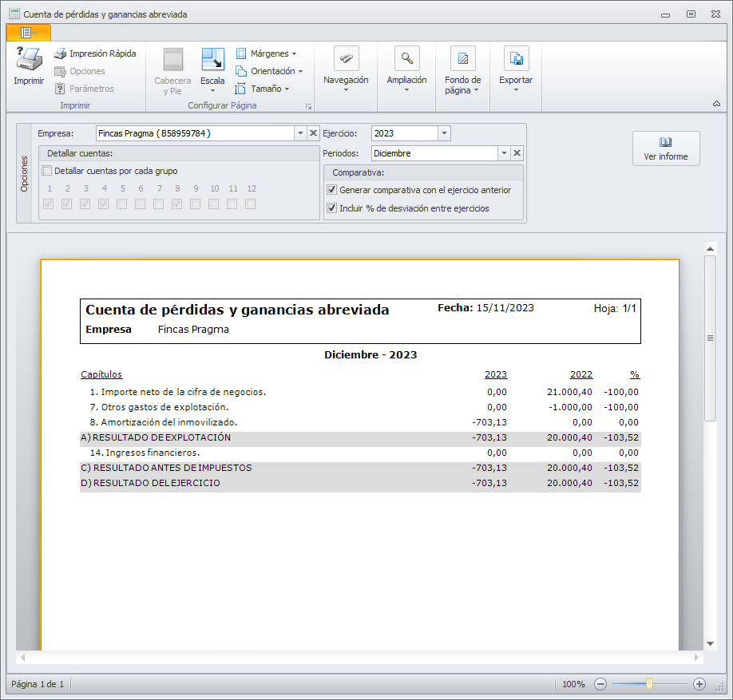Uncheck Generar comparativa con el ejercicio anterior

click(331, 190)
